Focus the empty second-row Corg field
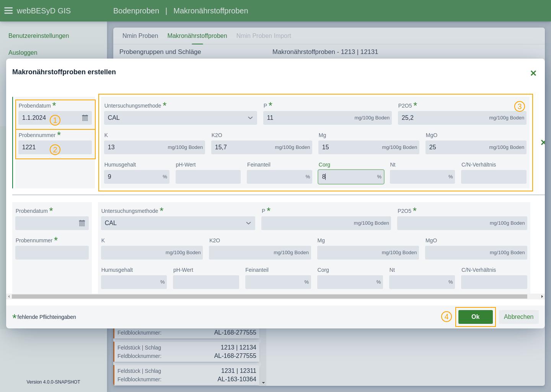551x392 pixels. pos(350,282)
